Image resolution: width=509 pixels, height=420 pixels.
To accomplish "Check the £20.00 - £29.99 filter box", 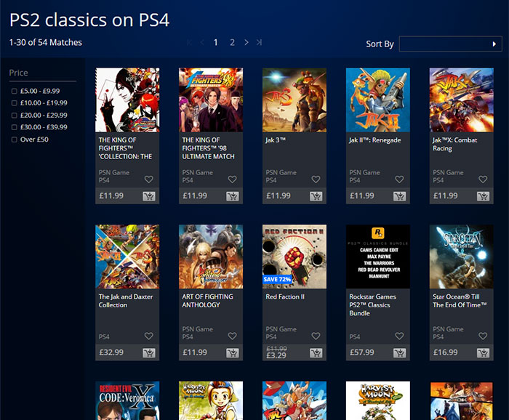I will pos(14,115).
